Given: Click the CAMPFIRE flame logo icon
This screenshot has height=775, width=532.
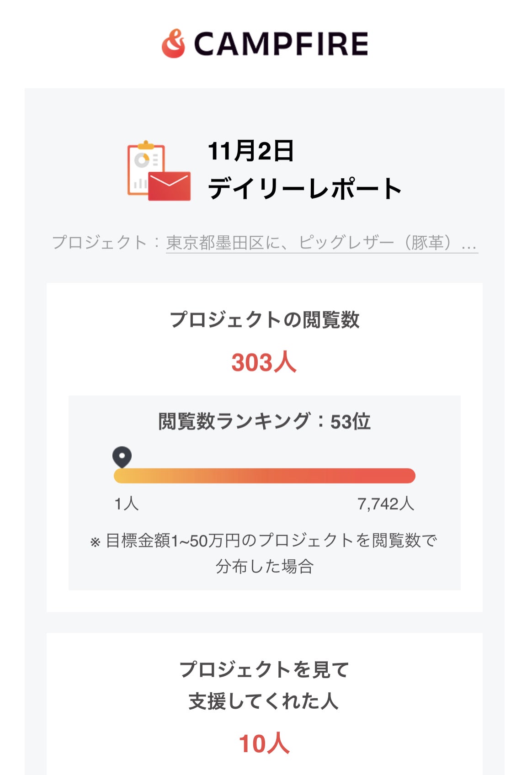Looking at the screenshot, I should point(173,44).
